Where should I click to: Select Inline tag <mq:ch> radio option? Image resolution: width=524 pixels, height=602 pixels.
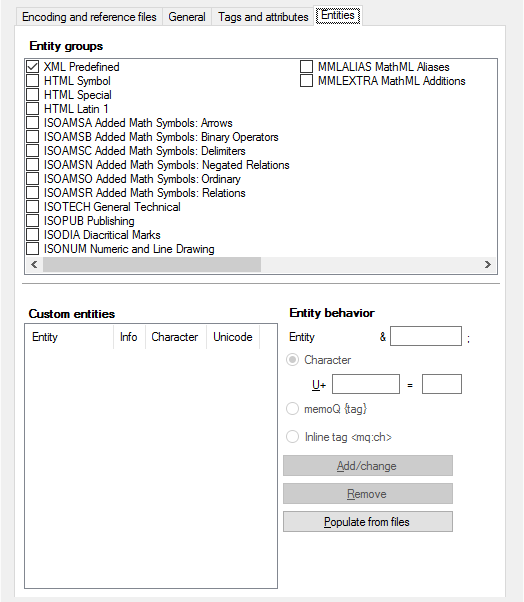pyautogui.click(x=293, y=437)
